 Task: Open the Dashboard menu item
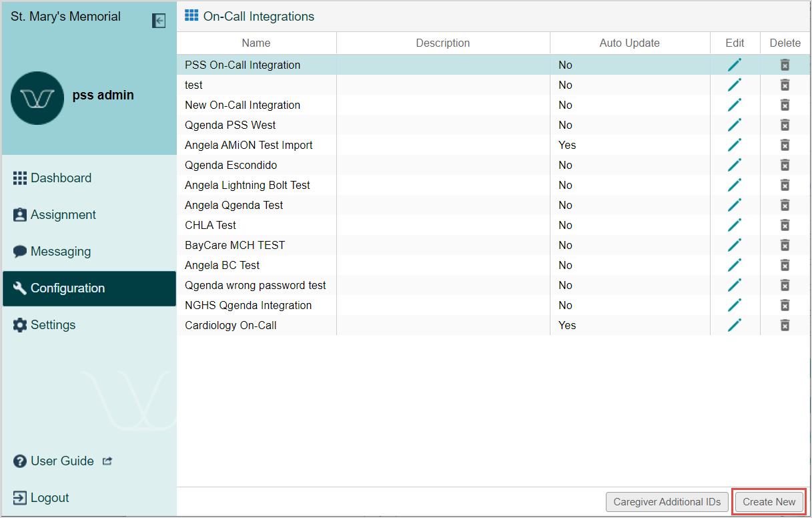pos(60,178)
